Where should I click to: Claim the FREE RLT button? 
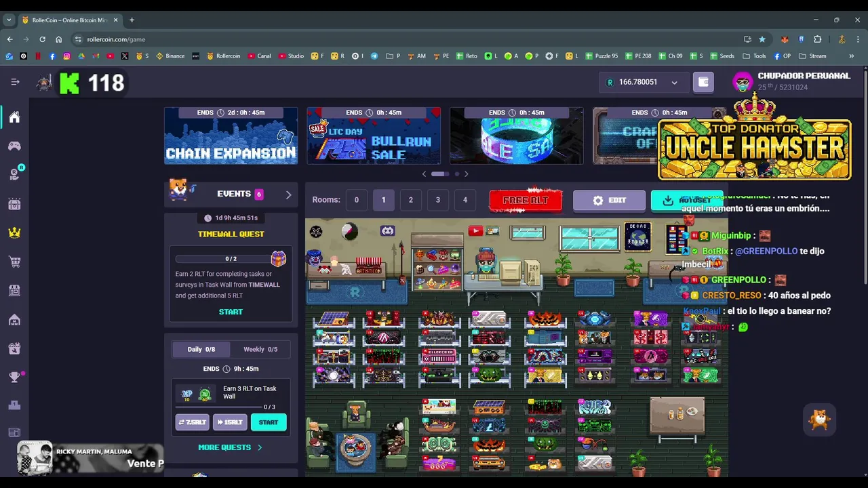coord(526,200)
